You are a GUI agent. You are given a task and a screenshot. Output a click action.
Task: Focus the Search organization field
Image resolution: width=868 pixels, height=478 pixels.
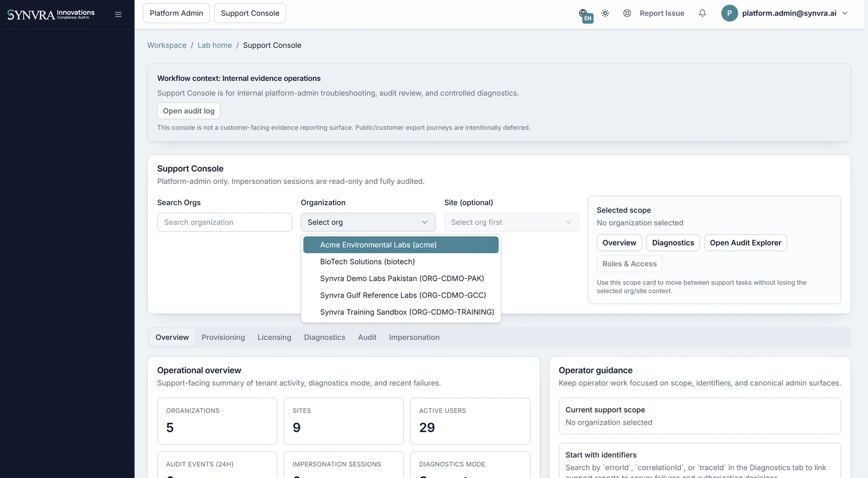pos(225,222)
